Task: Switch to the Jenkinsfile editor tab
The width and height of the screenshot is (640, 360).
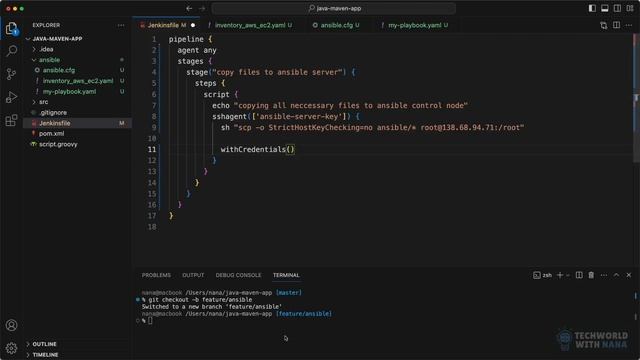Action: pyautogui.click(x=167, y=25)
